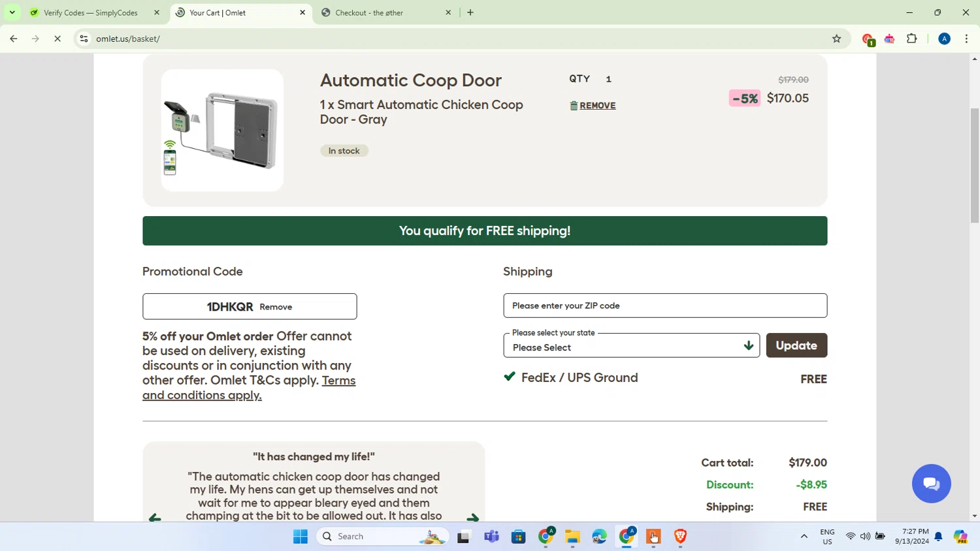
Task: Go back with the browser arrow
Action: (x=14, y=39)
